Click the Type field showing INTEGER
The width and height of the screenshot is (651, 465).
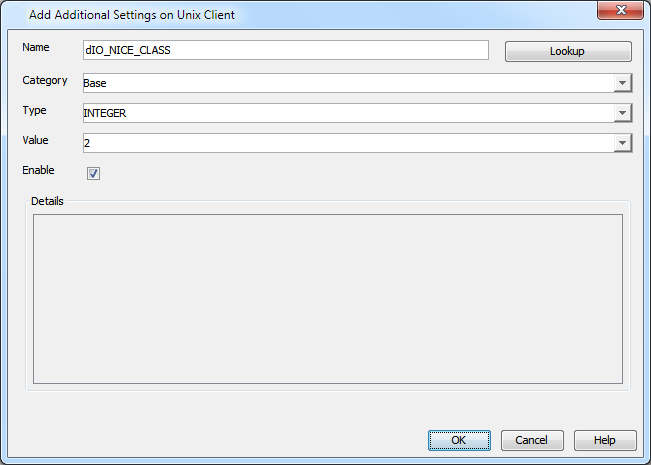tap(347, 113)
